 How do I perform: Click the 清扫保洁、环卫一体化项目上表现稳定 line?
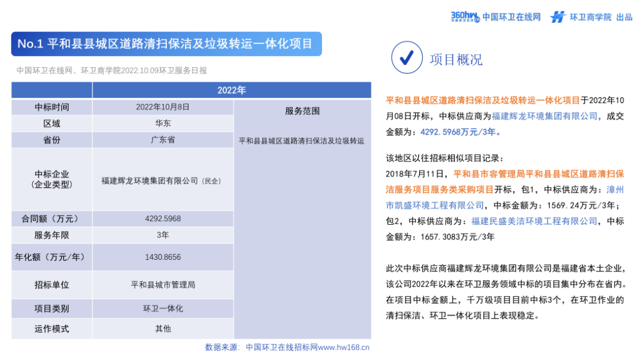[463, 315]
